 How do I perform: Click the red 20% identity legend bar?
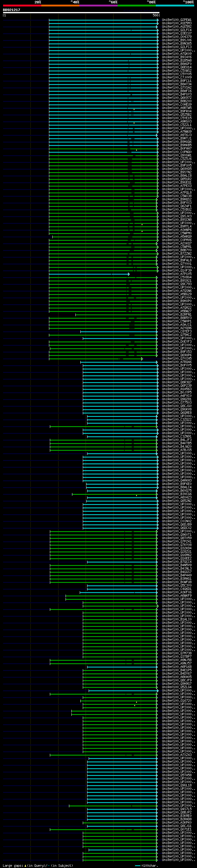point(22,6)
